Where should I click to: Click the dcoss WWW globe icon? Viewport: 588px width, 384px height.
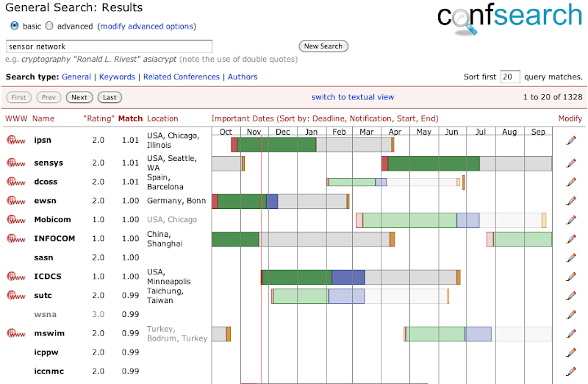pyautogui.click(x=16, y=182)
